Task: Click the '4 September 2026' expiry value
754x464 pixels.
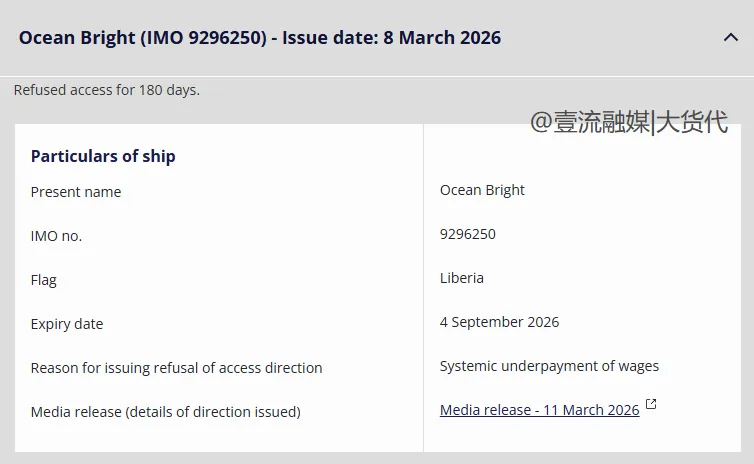Action: [x=499, y=322]
